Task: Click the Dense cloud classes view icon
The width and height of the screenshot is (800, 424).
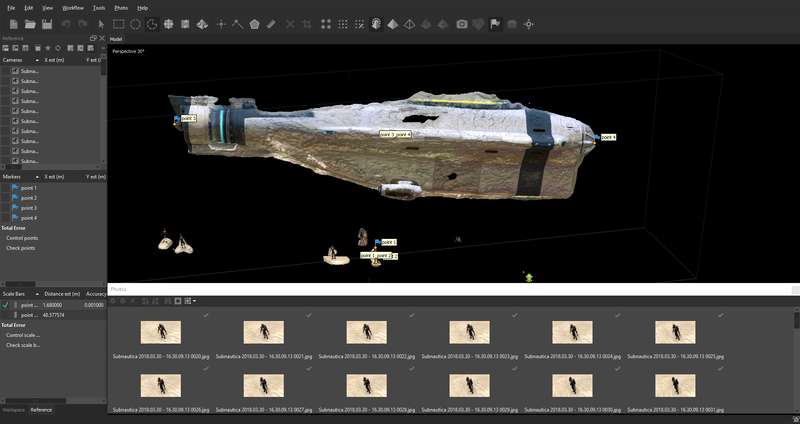Action: click(360, 24)
